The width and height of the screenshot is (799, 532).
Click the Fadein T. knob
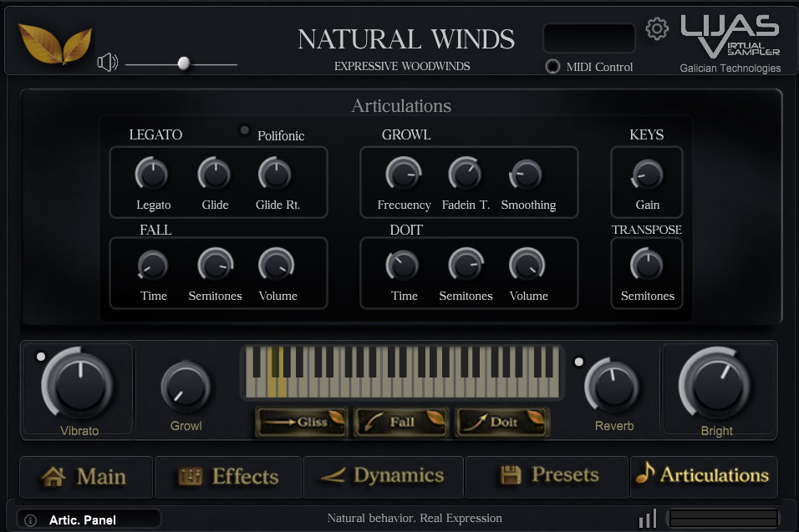(465, 174)
